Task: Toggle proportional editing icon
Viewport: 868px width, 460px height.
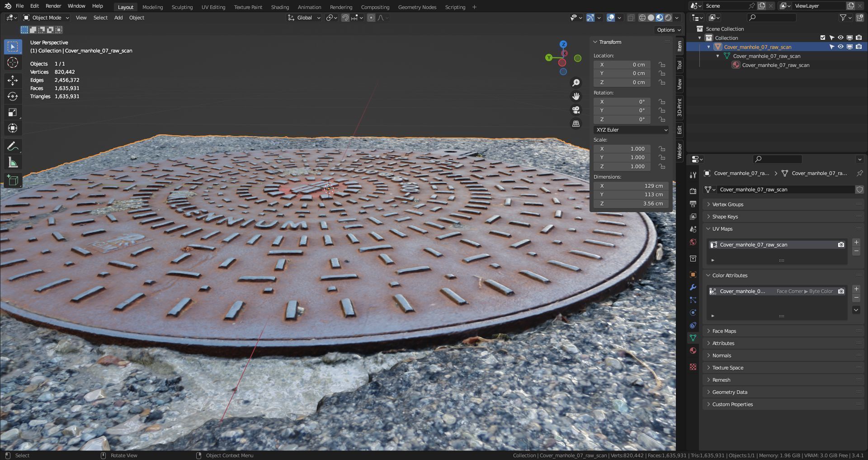Action: point(371,18)
